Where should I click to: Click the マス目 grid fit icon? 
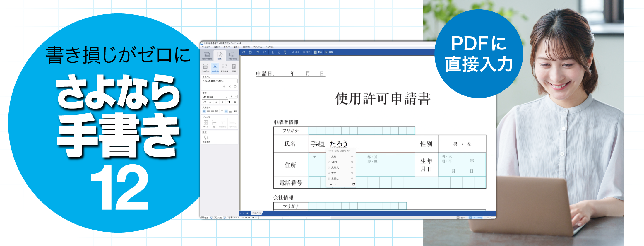pyautogui.click(x=206, y=124)
